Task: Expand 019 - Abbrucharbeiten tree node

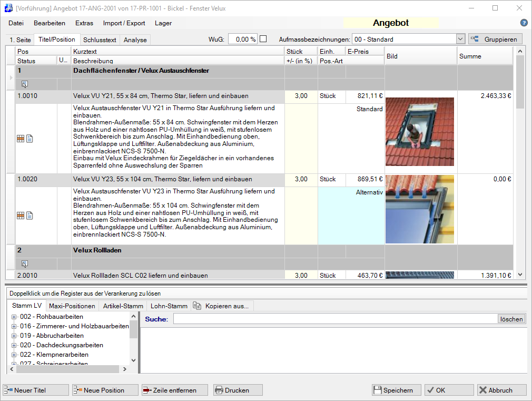Action: (x=14, y=336)
